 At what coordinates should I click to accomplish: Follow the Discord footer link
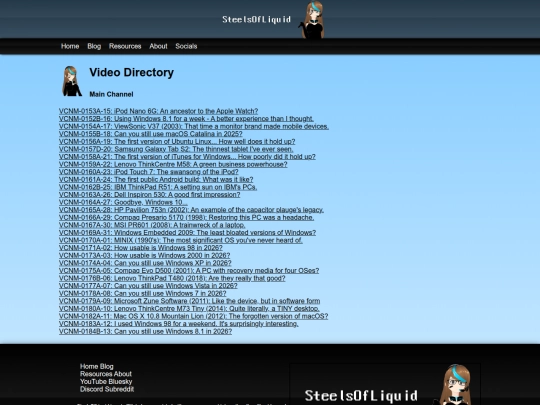(x=90, y=389)
